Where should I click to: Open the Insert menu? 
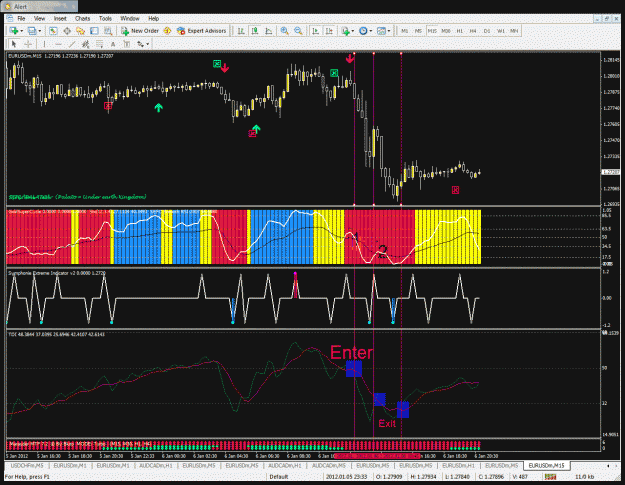click(x=60, y=18)
